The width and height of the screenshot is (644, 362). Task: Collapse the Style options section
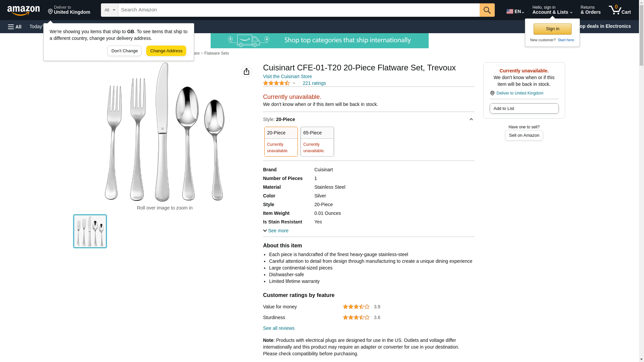click(x=471, y=119)
